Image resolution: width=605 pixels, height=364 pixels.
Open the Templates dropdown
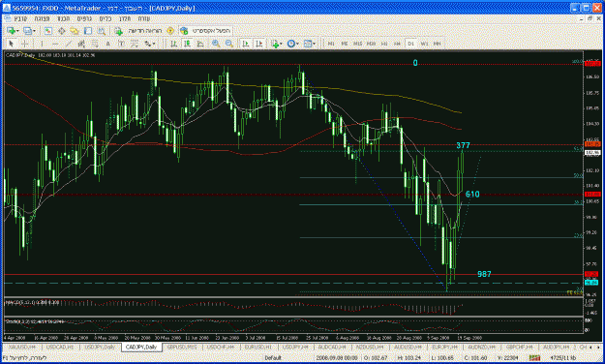coord(310,44)
